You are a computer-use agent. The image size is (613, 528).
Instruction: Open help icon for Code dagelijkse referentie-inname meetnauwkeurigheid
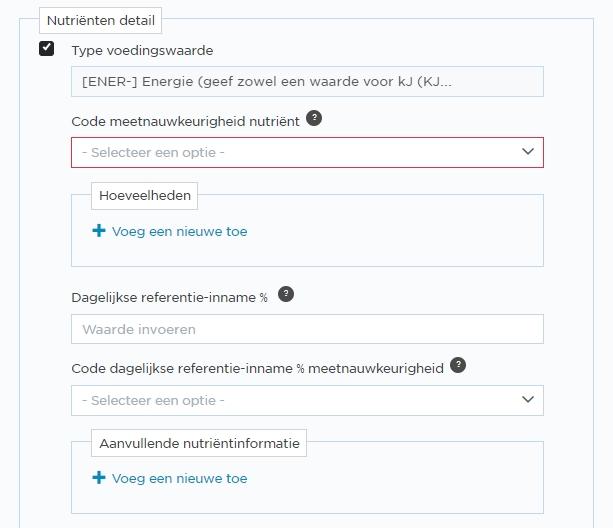point(458,365)
